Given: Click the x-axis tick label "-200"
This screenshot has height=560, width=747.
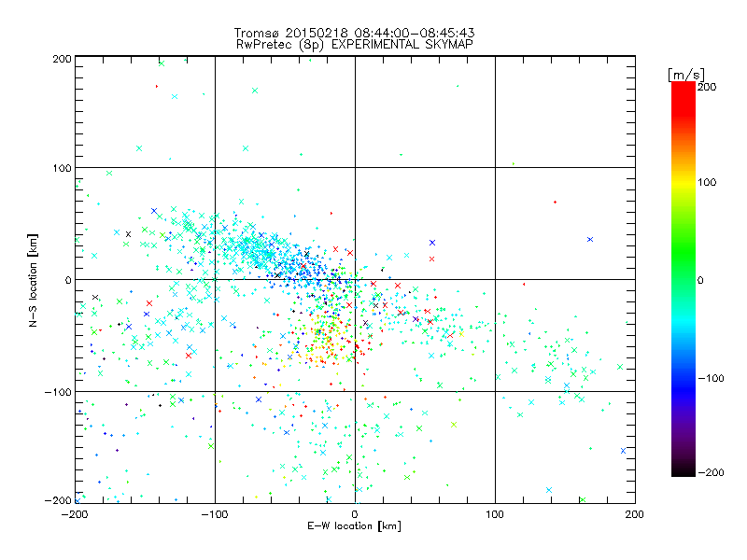Looking at the screenshot, I should click(75, 514).
